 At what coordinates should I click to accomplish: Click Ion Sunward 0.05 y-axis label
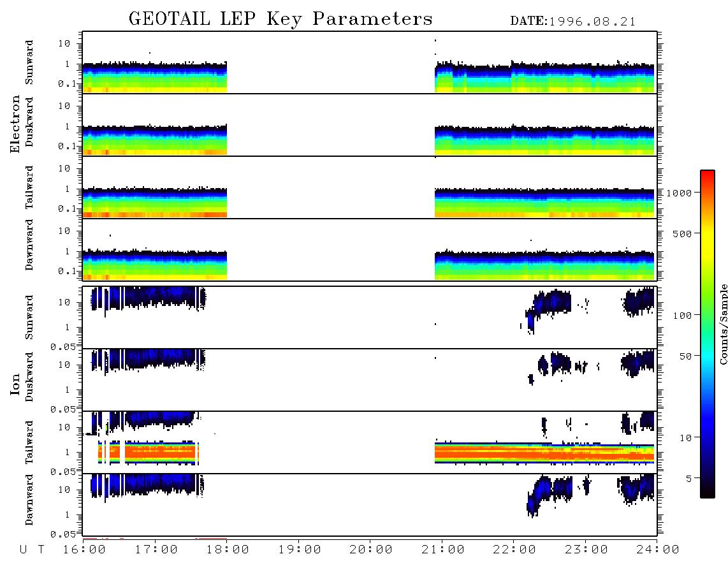click(x=63, y=346)
